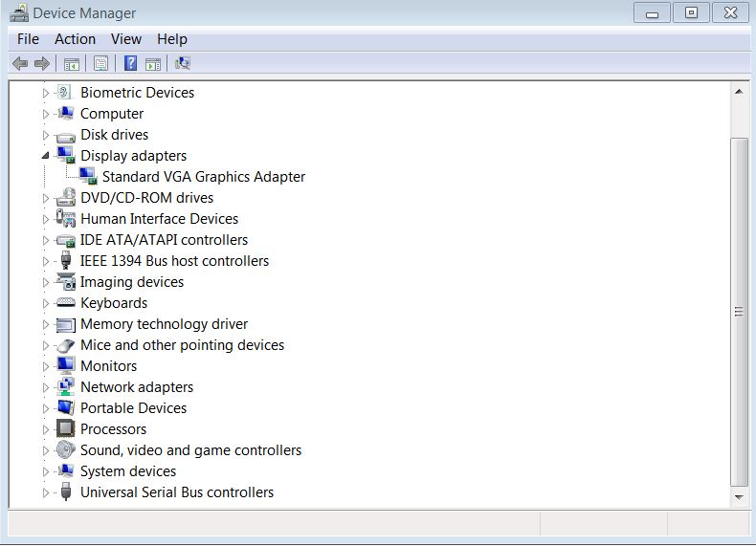Click the Disk drives icon
This screenshot has width=756, height=546.
click(66, 137)
